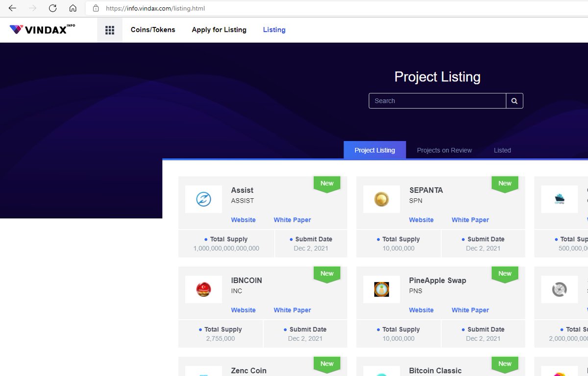This screenshot has width=588, height=376.
Task: Click the Assist project title
Action: pos(242,190)
